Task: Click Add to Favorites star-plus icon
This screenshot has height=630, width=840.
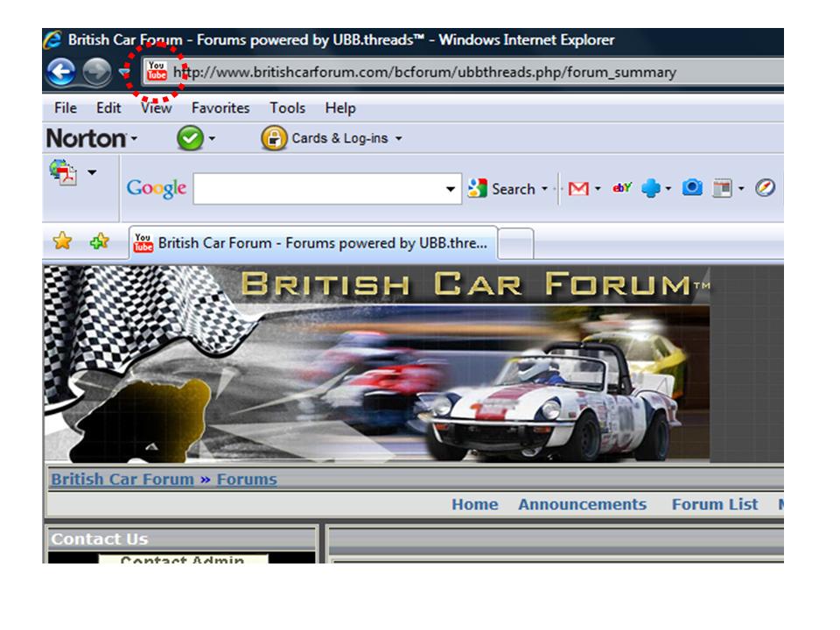Action: pos(100,242)
